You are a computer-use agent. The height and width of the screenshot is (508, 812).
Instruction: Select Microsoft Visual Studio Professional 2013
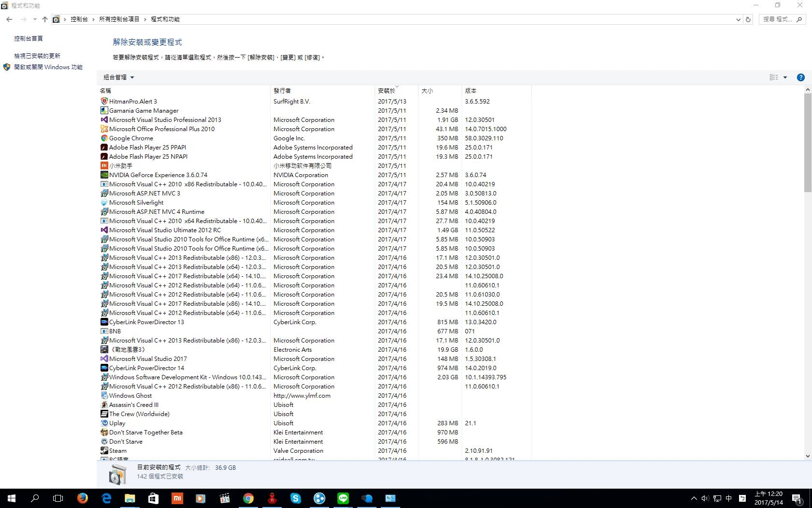tap(314, 120)
